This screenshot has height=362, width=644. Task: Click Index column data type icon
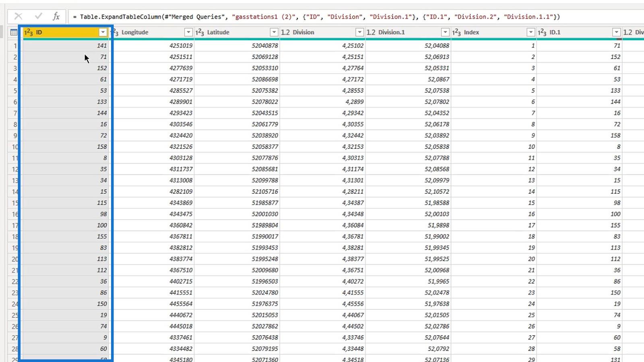(456, 32)
